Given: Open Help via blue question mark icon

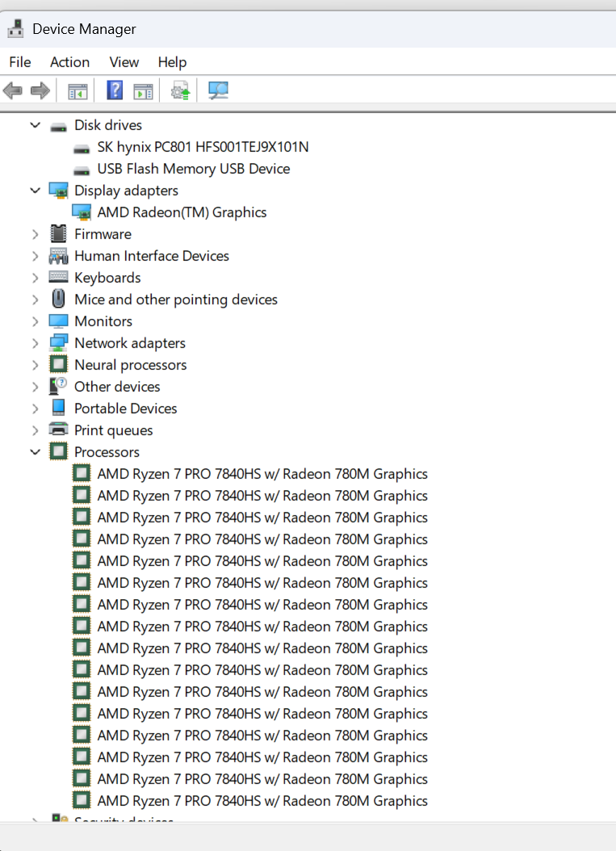Looking at the screenshot, I should tap(115, 90).
